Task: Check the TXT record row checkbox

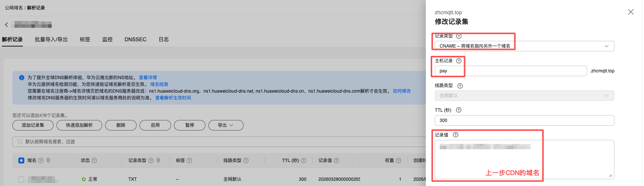Action: 21,179
